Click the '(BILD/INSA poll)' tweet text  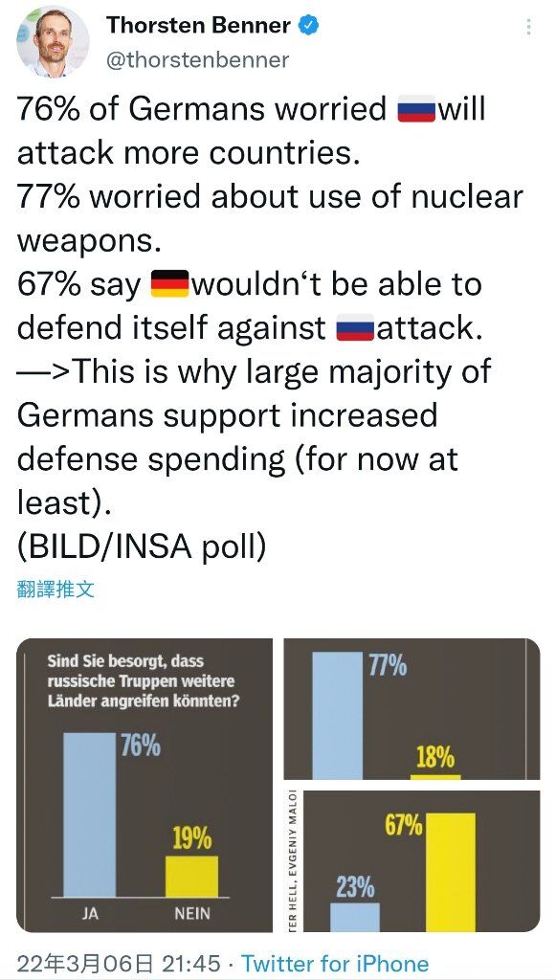(x=142, y=546)
